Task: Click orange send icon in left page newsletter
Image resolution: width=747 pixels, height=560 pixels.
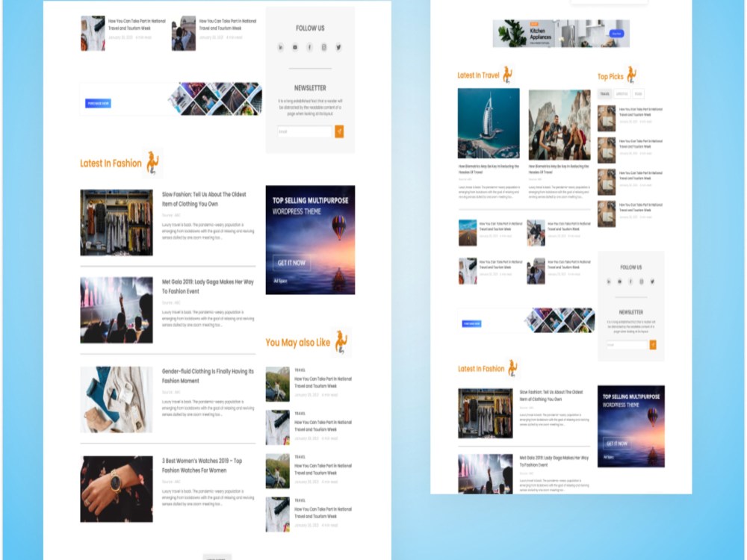Action: click(x=339, y=131)
